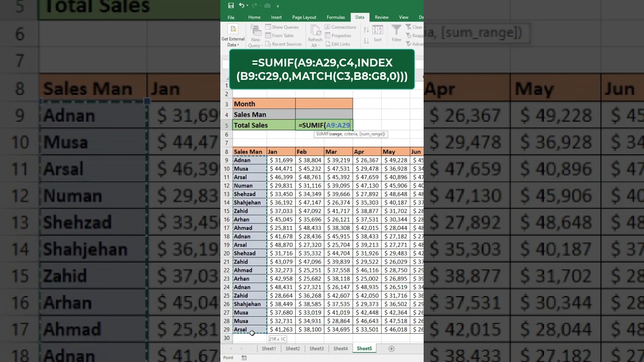Image resolution: width=644 pixels, height=362 pixels.
Task: Click the '$ 46,018' cell in row 29
Action: (x=396, y=329)
